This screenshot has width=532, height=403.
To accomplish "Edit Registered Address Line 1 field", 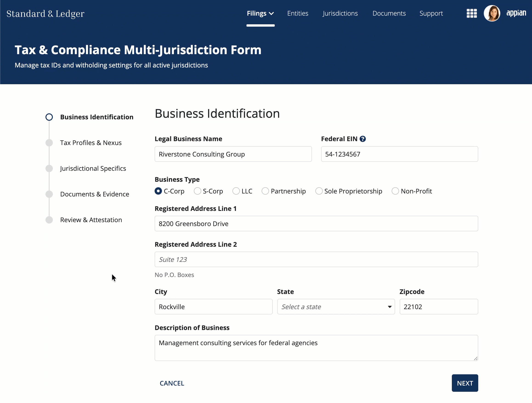I will [316, 224].
